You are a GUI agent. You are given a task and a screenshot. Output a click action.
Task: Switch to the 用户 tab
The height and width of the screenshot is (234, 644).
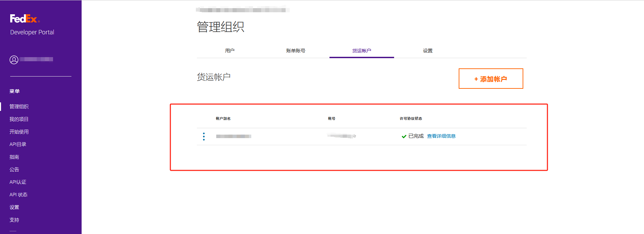tap(230, 51)
